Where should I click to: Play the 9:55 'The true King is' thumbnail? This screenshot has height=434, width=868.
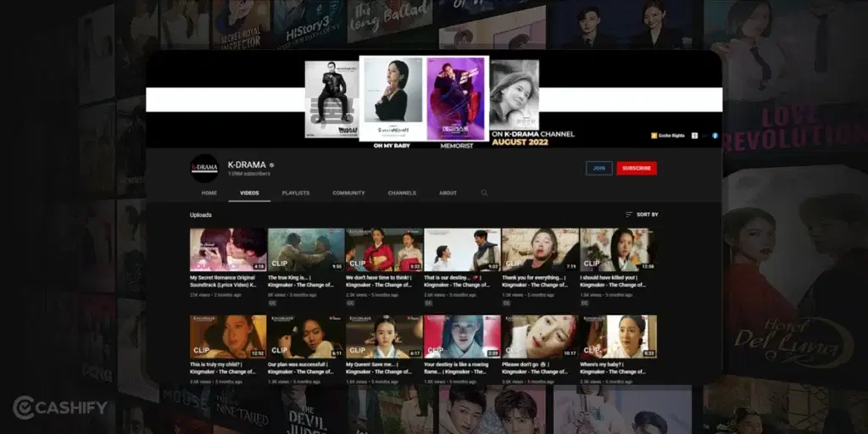coord(306,250)
